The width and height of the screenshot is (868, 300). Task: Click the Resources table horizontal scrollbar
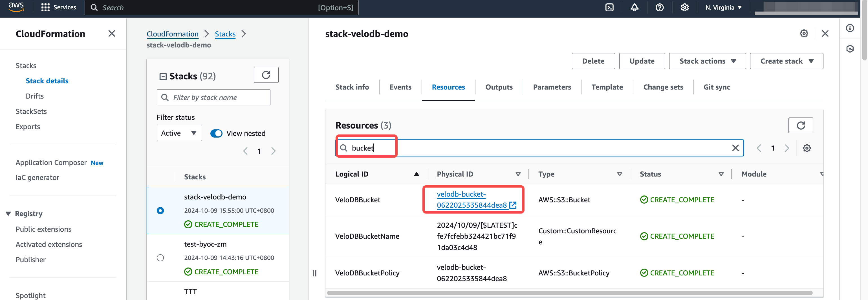point(569,293)
